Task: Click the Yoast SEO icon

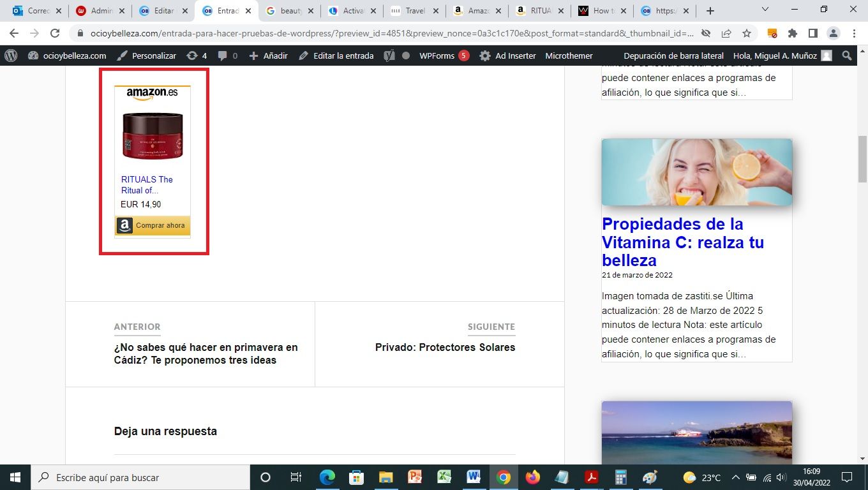Action: click(x=389, y=56)
